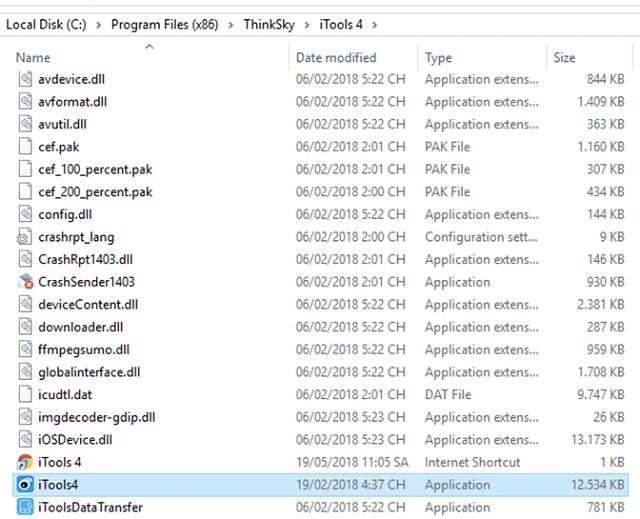This screenshot has width=640, height=519.
Task: Click the CrashRpt1403.dll file icon
Action: point(25,259)
